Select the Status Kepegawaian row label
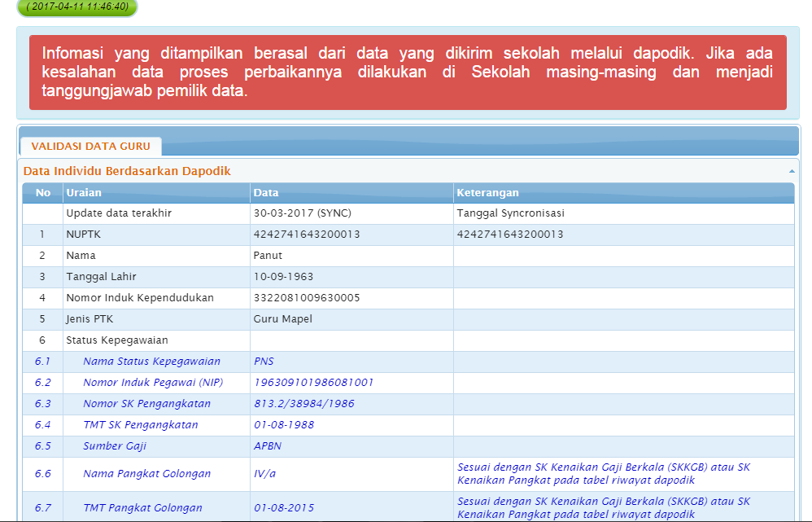The height and width of the screenshot is (522, 812). click(117, 340)
